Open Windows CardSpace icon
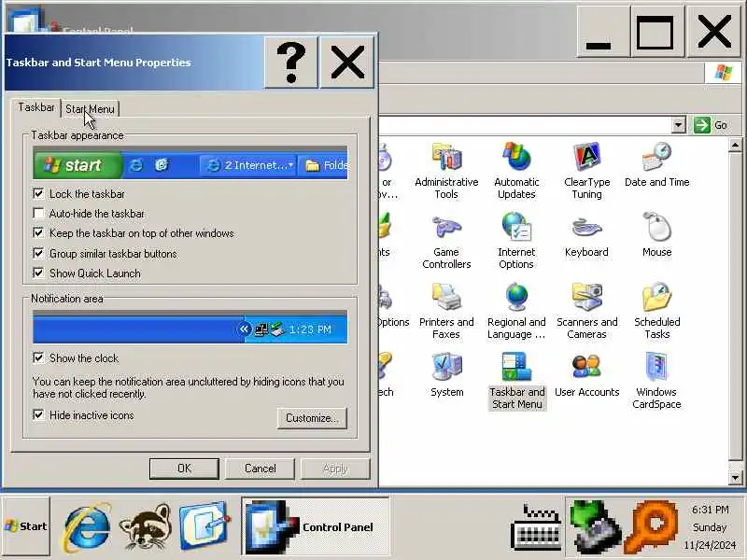The image size is (747, 560). pos(656,381)
